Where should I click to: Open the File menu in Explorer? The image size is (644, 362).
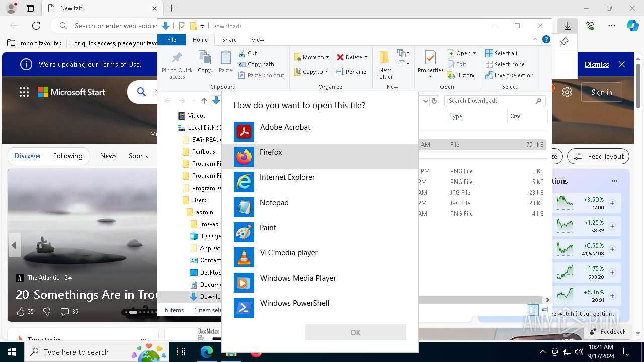(172, 40)
